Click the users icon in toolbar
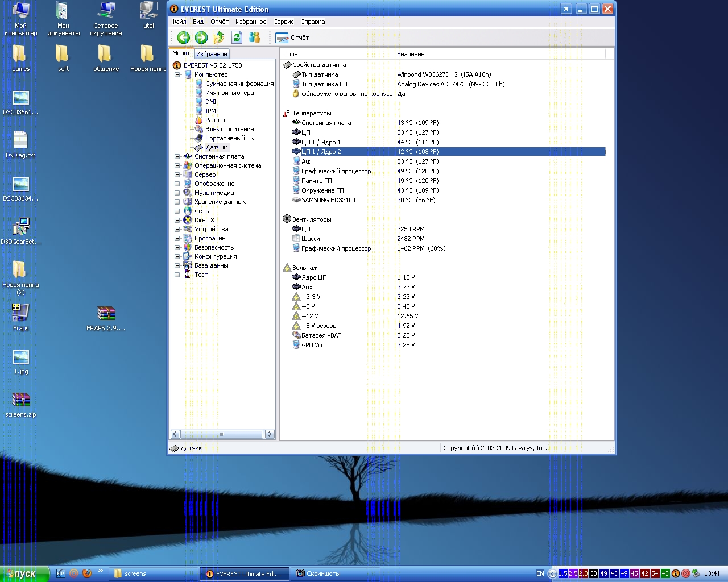This screenshot has height=582, width=728. click(x=255, y=38)
